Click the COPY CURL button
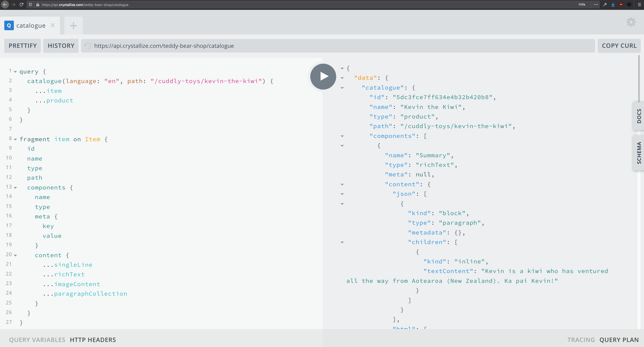Screen dimensions: 644x347 pyautogui.click(x=619, y=46)
